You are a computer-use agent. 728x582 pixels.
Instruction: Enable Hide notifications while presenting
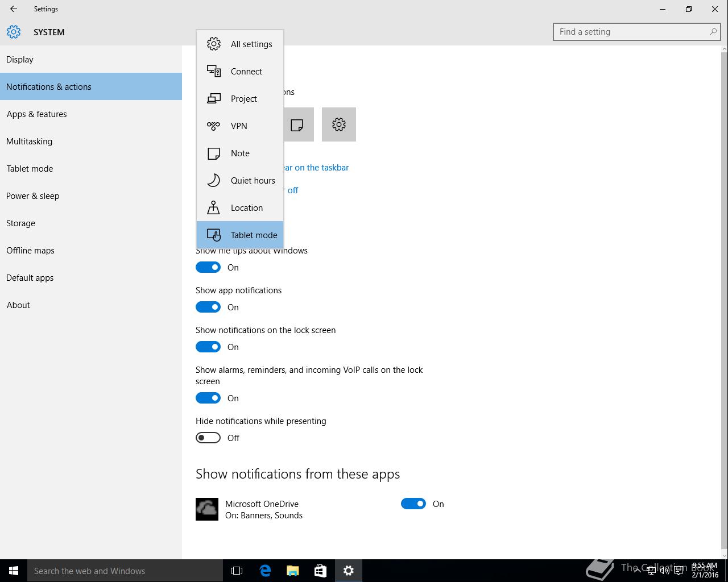208,438
